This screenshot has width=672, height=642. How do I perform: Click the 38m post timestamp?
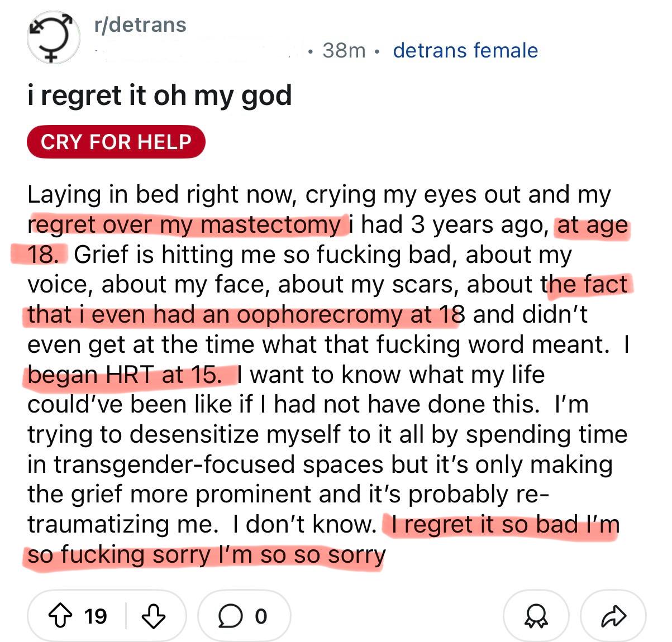344,50
